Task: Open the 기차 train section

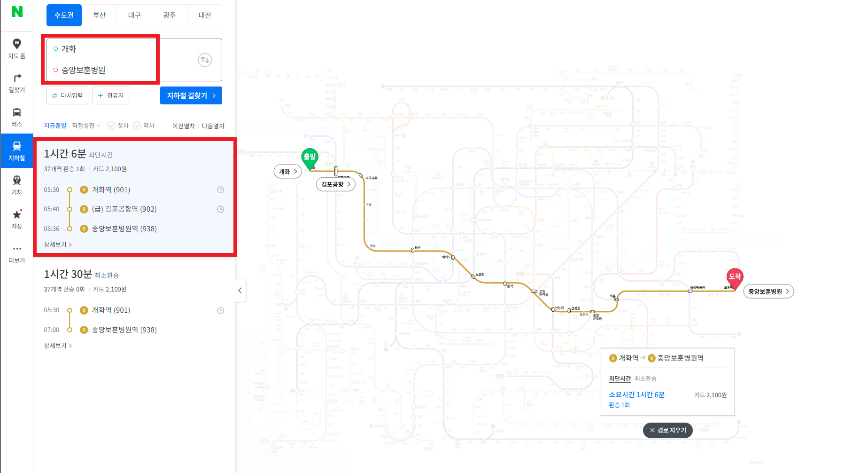Action: pos(17,185)
